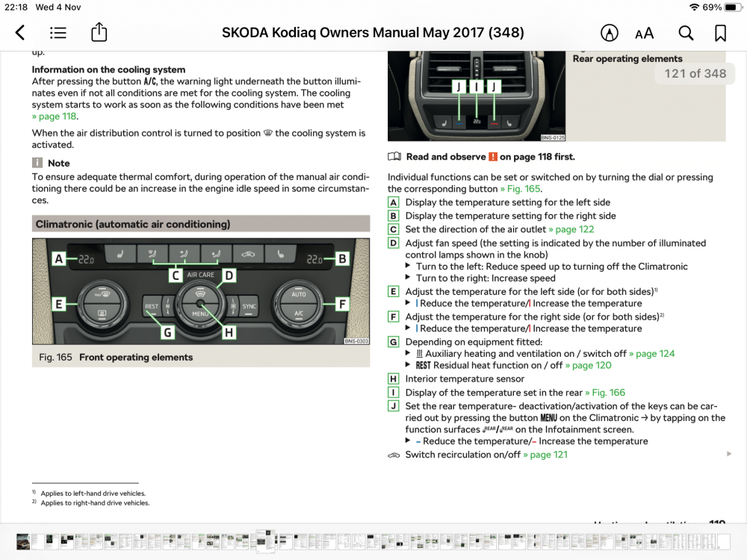Tap the orange warning exclamation icon
Screen dimensions: 747x560
(x=493, y=157)
